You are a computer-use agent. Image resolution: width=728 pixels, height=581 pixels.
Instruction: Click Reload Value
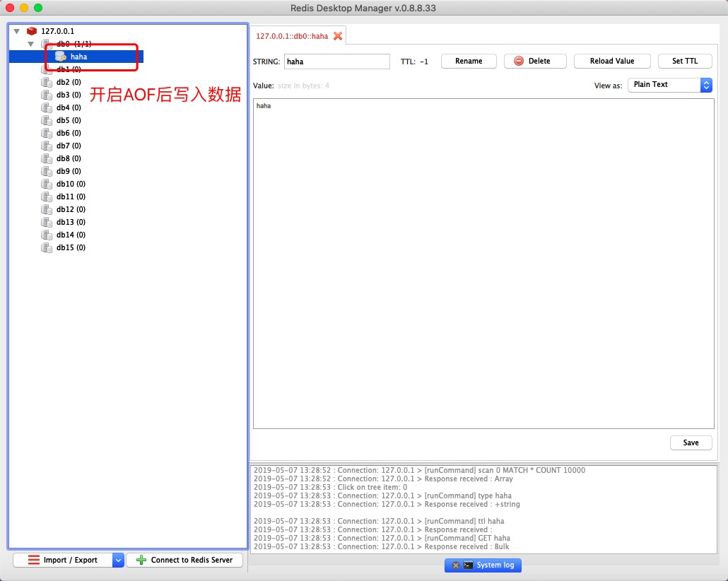(x=612, y=61)
